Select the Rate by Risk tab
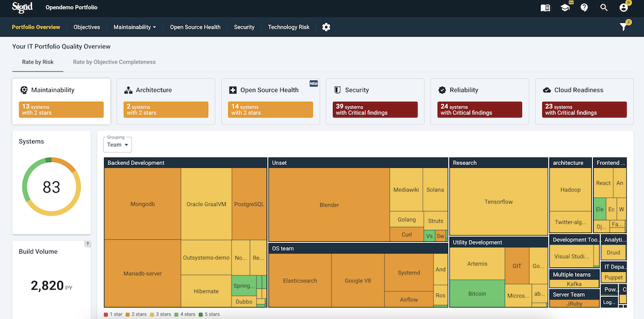This screenshot has width=644, height=319. click(38, 62)
